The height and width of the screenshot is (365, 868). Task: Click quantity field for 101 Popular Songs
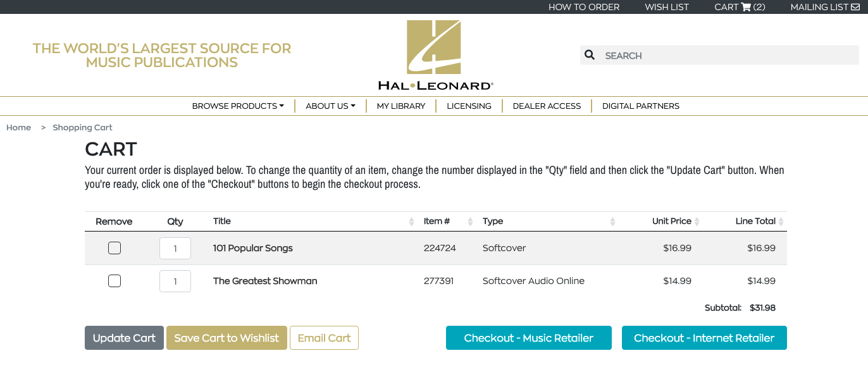pos(175,248)
